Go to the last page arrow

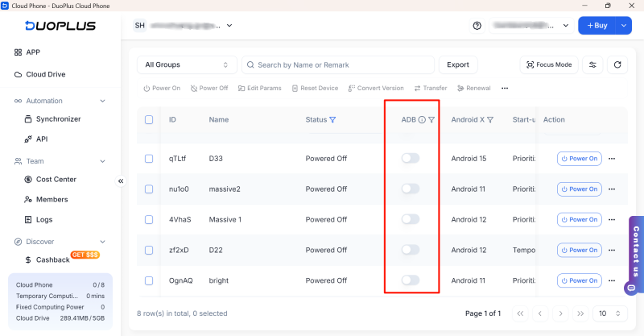coord(580,313)
